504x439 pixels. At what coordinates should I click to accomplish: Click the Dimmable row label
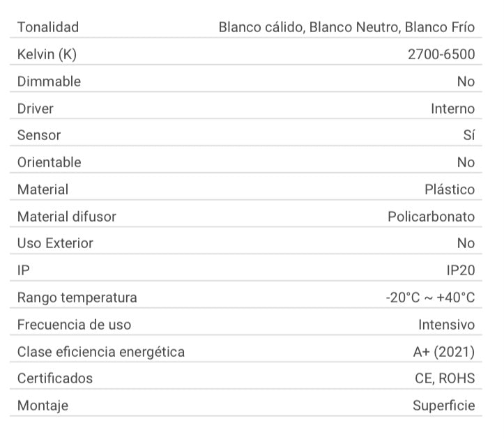(49, 82)
